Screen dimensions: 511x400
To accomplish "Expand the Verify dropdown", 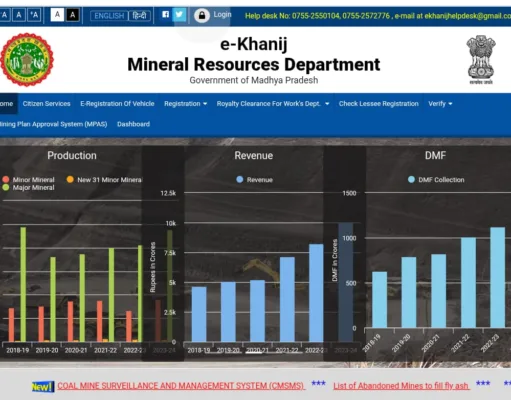I will click(x=440, y=104).
